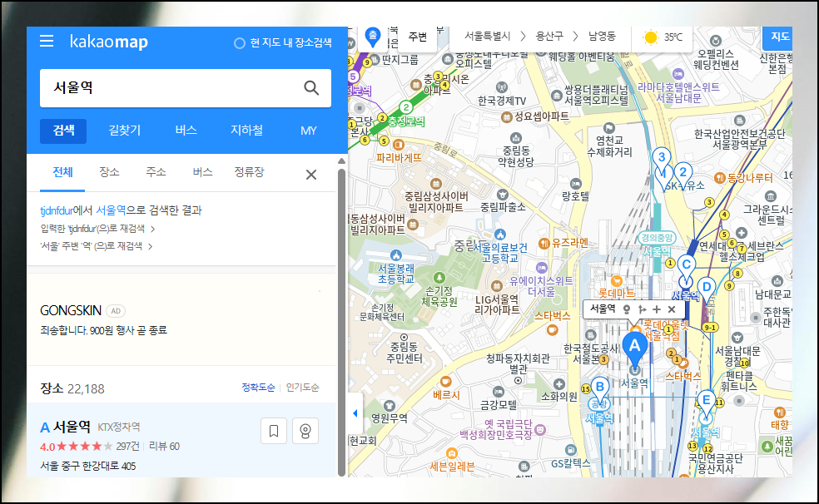Viewport: 819px width, 504px height.
Task: Click the results panel vertical scrollbar
Action: coord(341,321)
